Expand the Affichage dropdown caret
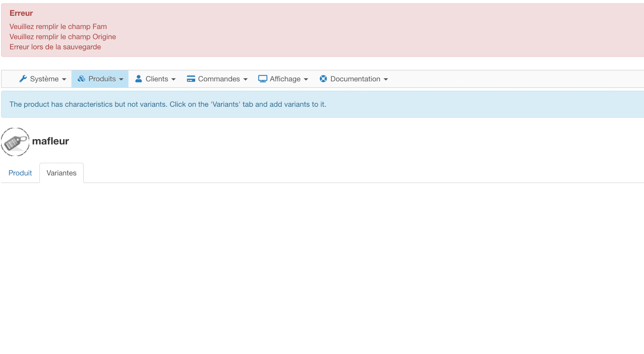The image size is (644, 354). pos(306,79)
